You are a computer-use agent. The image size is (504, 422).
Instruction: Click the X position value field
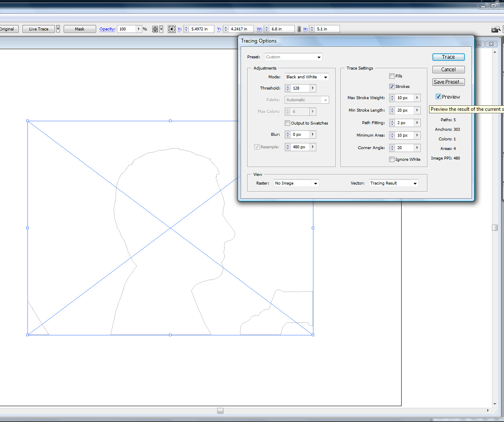(202, 29)
